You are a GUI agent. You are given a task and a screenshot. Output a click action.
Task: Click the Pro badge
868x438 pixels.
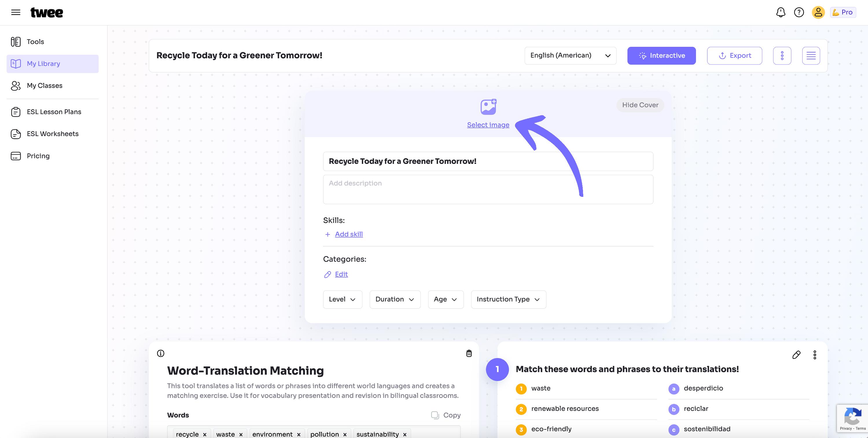pos(843,12)
